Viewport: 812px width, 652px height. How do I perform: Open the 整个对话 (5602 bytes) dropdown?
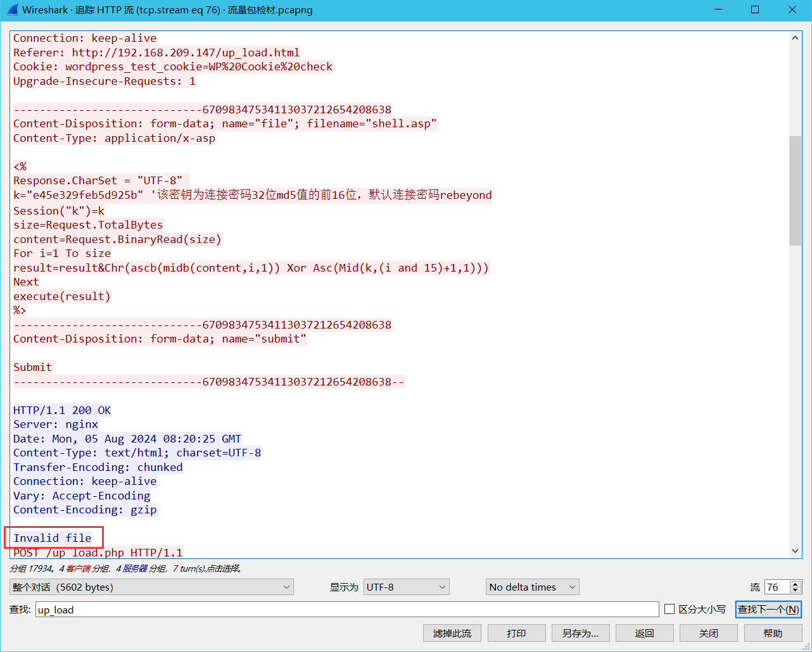click(151, 587)
